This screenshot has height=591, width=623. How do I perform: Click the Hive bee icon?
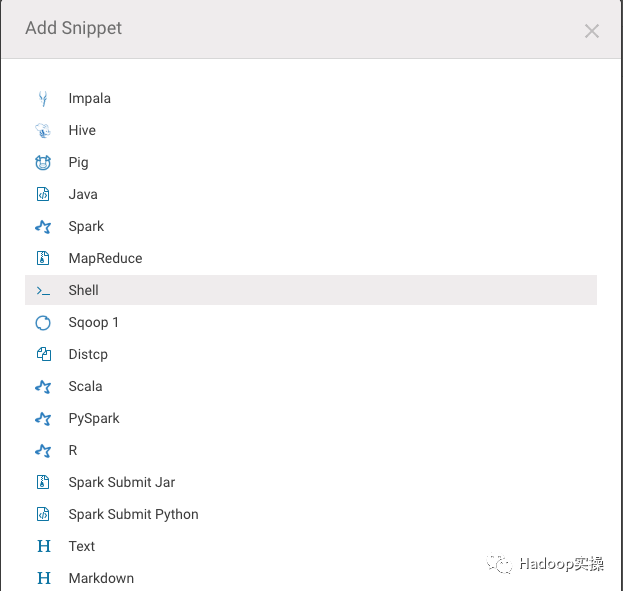pos(43,130)
